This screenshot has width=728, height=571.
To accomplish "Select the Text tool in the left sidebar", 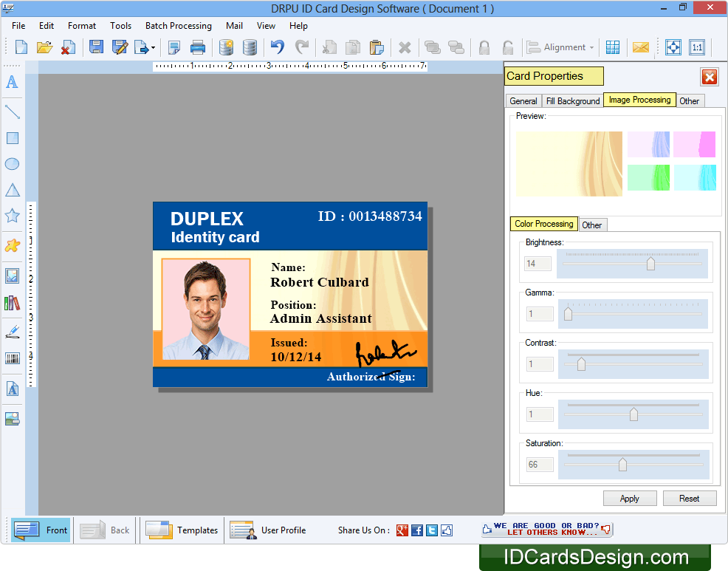I will [12, 82].
